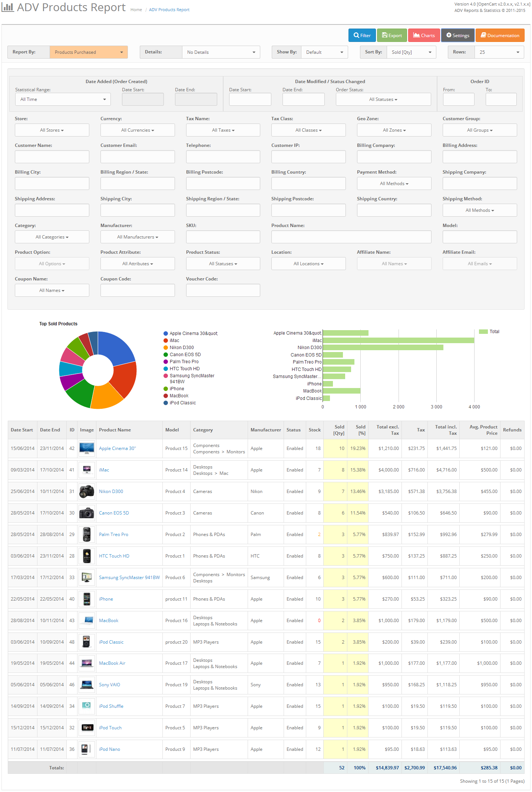Expand the All Classes tax class dropdown

pos(308,130)
